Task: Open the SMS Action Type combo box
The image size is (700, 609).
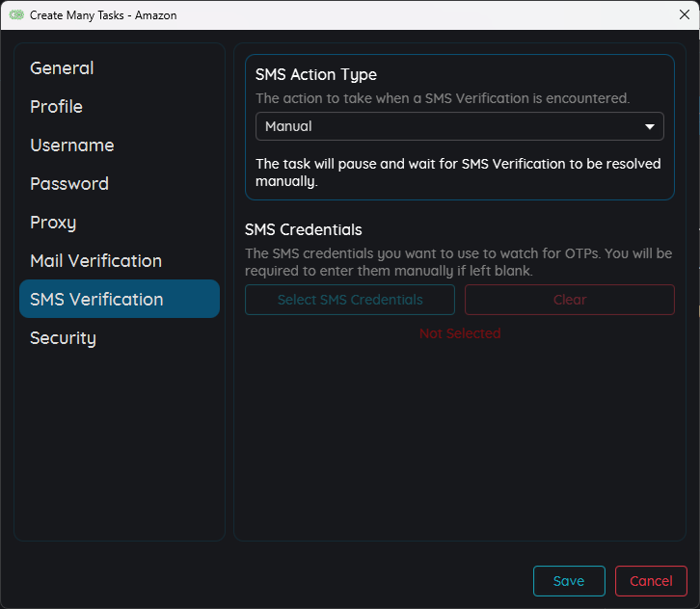Action: 448,126
